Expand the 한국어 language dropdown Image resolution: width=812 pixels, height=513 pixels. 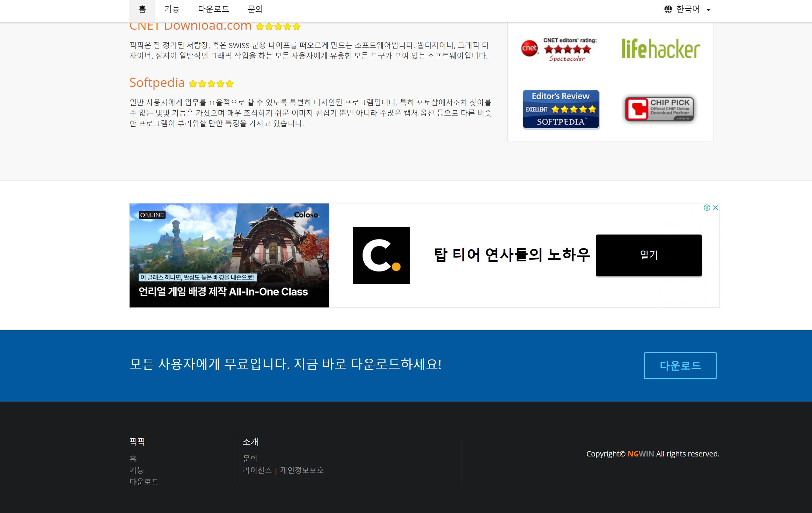pos(709,10)
